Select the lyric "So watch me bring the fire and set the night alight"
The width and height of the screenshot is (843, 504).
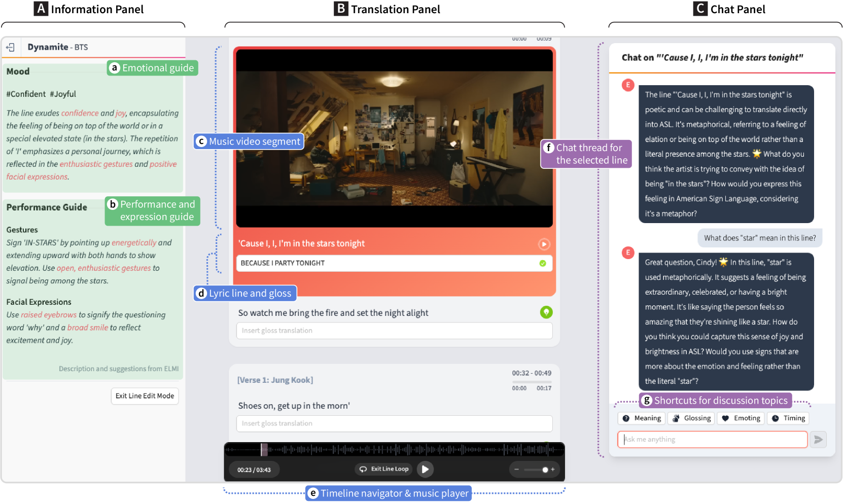pyautogui.click(x=333, y=313)
